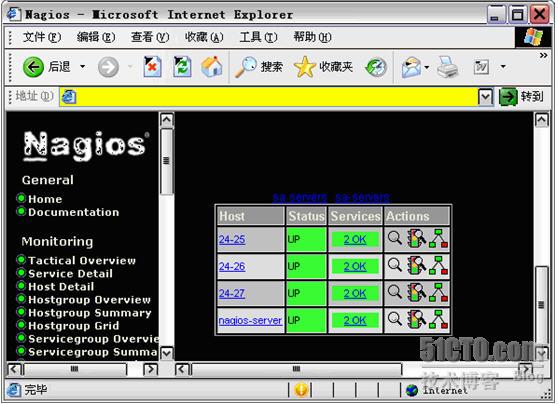Screen dimensions: 558x404
Task: View service details icon for host 24-25
Action: click(x=416, y=238)
